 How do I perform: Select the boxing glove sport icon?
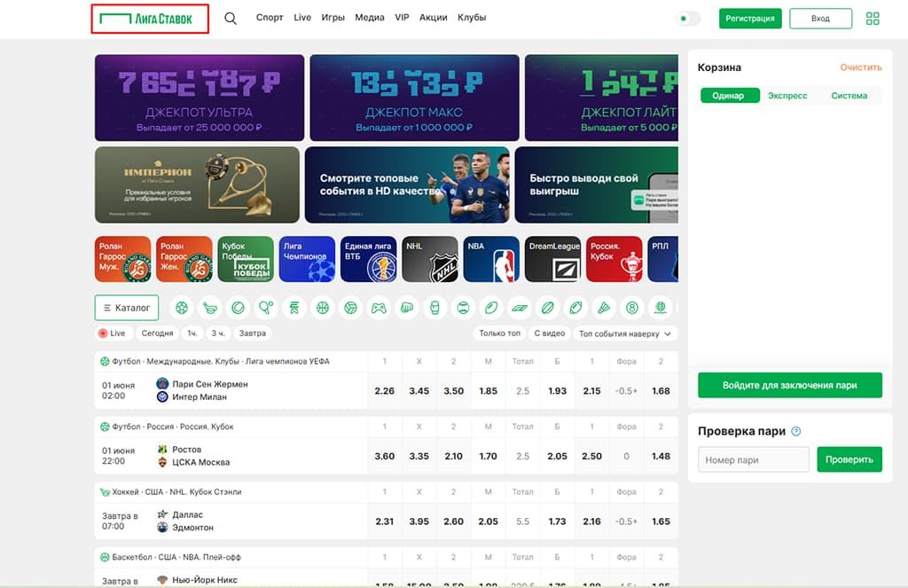(434, 308)
